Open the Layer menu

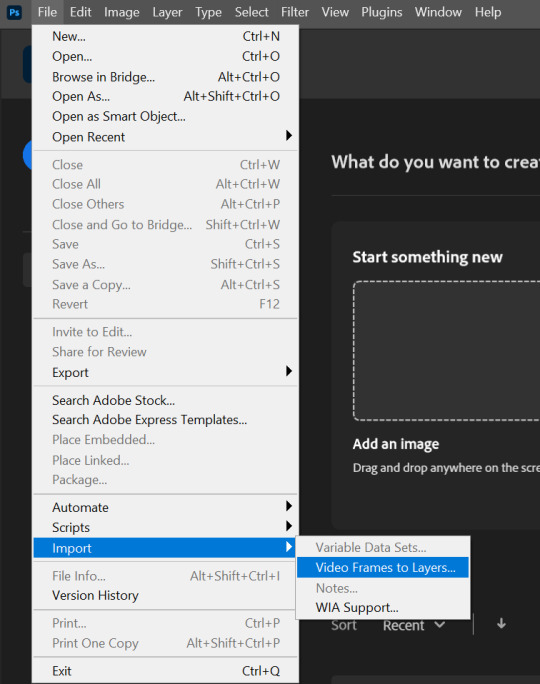click(167, 12)
